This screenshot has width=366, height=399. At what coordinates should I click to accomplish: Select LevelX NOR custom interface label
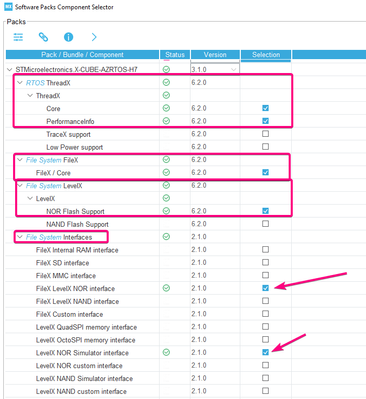79,366
